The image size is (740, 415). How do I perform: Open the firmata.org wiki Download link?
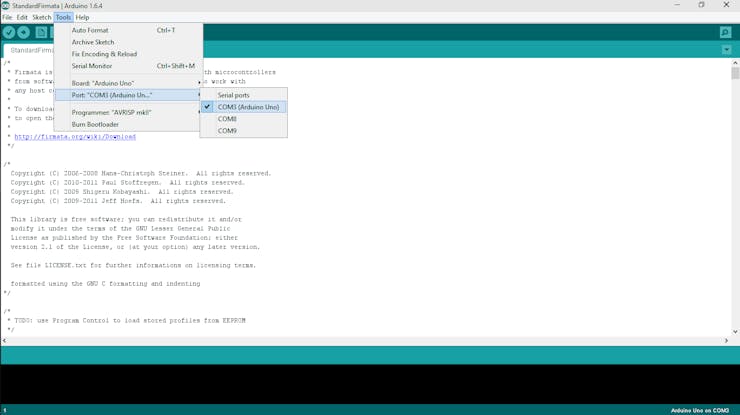click(75, 136)
